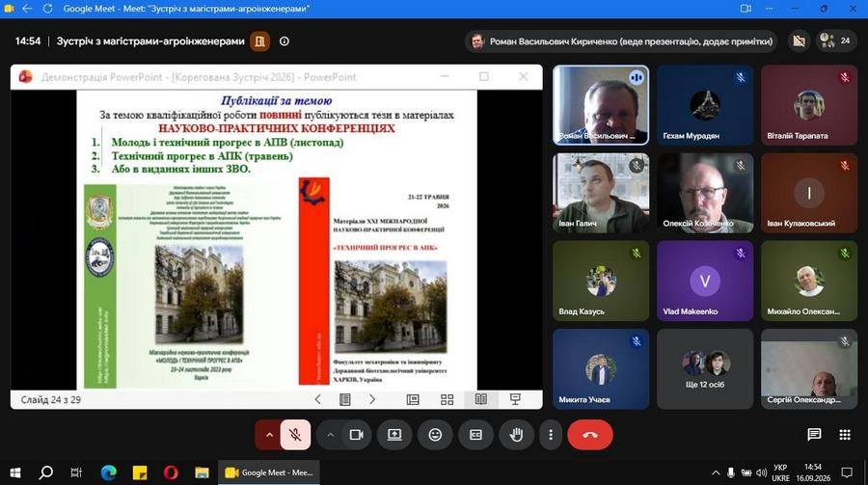Viewport: 868px width, 485px height.
Task: Turn on captions with the CC button
Action: 475,435
